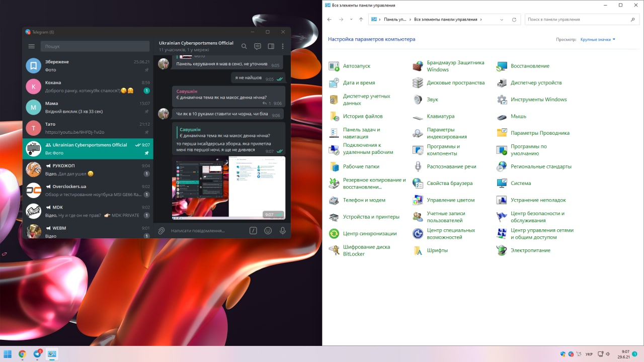Open the Telegram hamburger menu

tap(31, 46)
